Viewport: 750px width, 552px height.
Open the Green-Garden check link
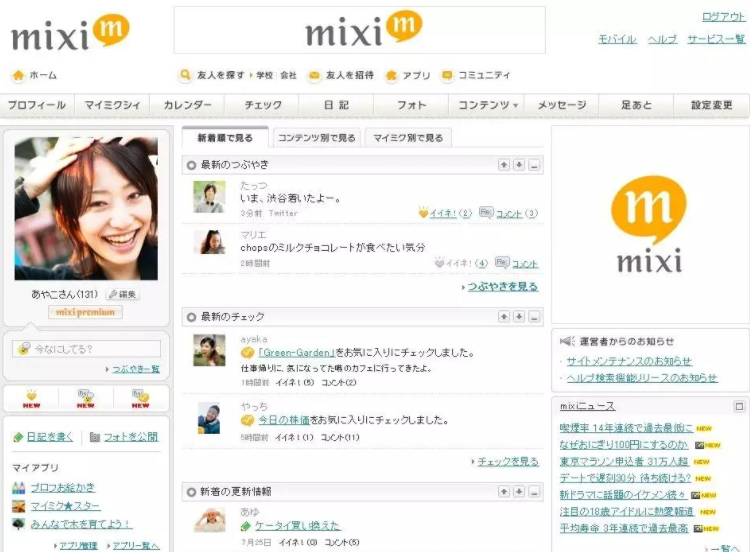click(297, 353)
